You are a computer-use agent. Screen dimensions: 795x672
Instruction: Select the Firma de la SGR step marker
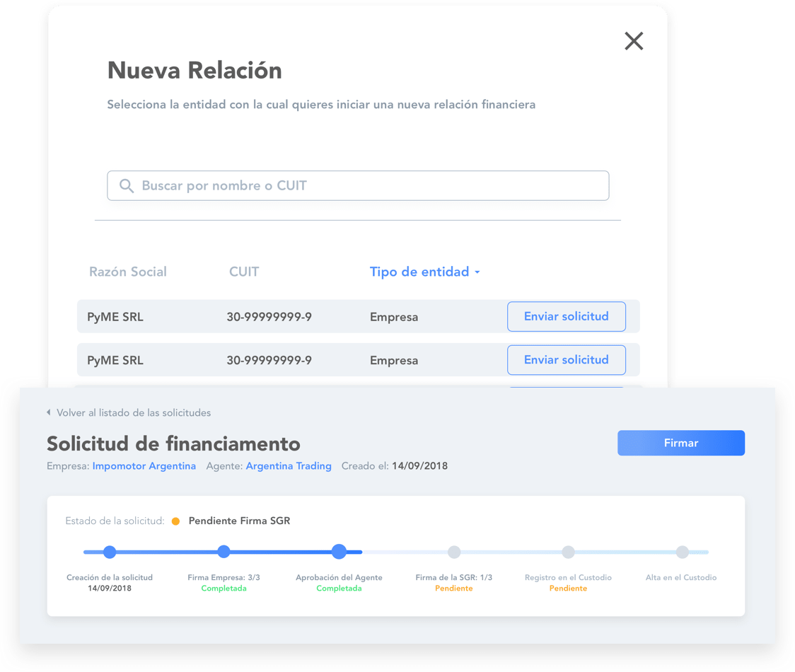coord(454,552)
